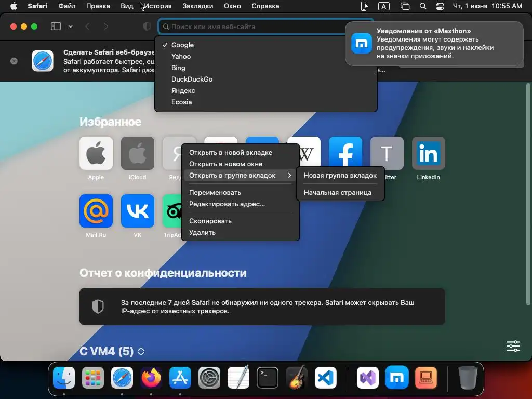
Task: Open the Файл menu
Action: pyautogui.click(x=67, y=6)
